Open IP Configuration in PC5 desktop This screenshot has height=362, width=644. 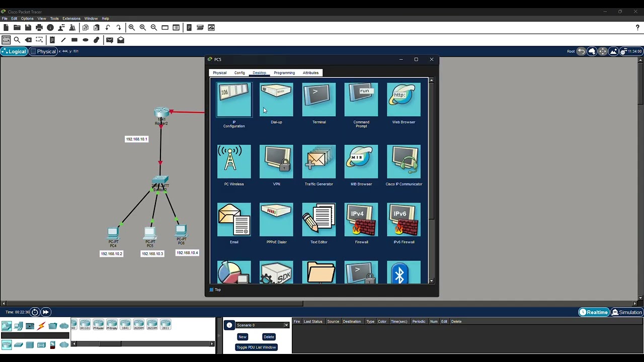click(234, 100)
